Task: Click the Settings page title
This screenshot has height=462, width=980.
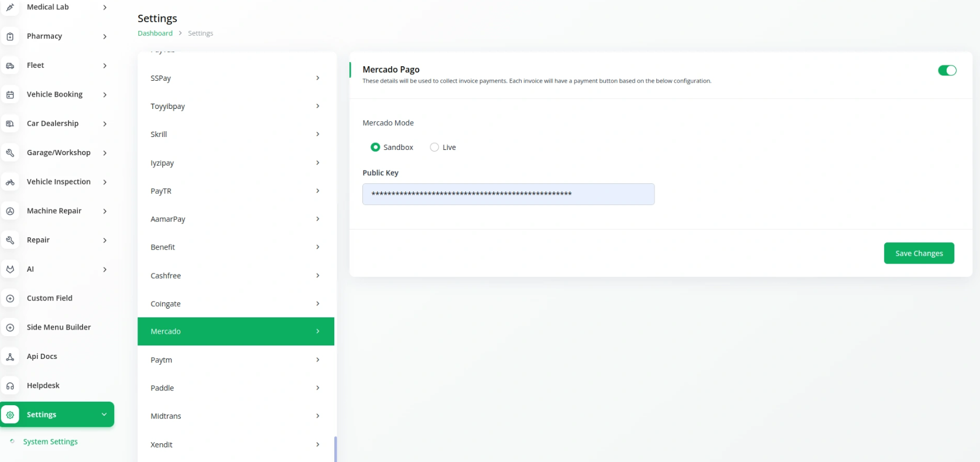Action: point(157,19)
